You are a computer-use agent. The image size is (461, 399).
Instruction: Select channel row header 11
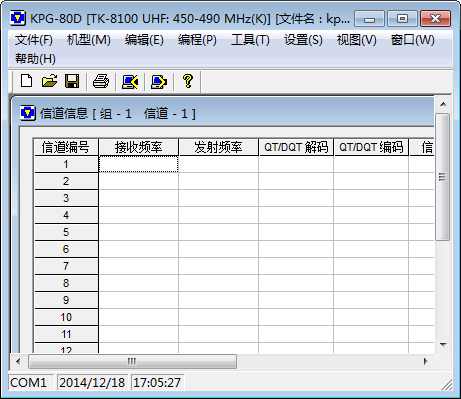[66, 334]
